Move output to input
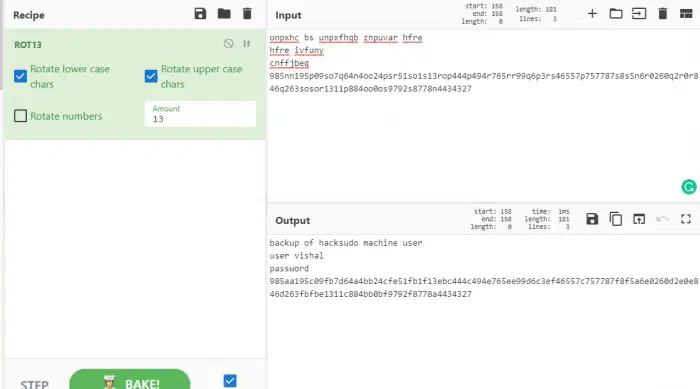This screenshot has height=389, width=700. (639, 219)
